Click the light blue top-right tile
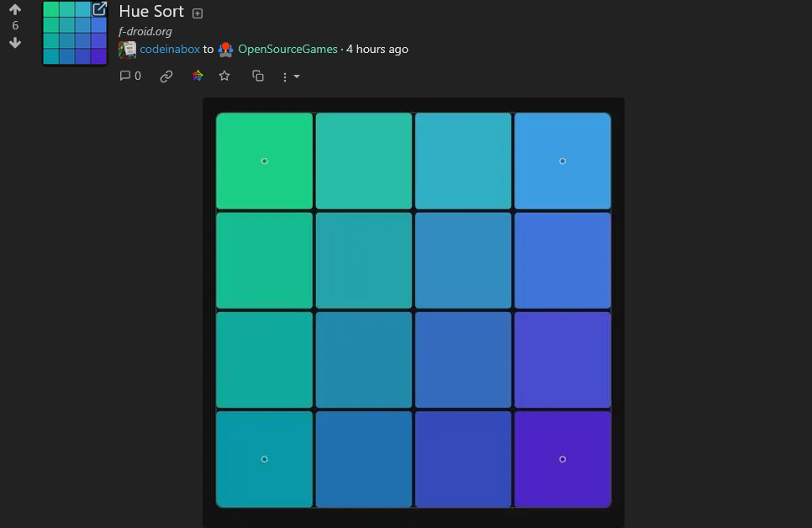The width and height of the screenshot is (812, 528). 562,161
